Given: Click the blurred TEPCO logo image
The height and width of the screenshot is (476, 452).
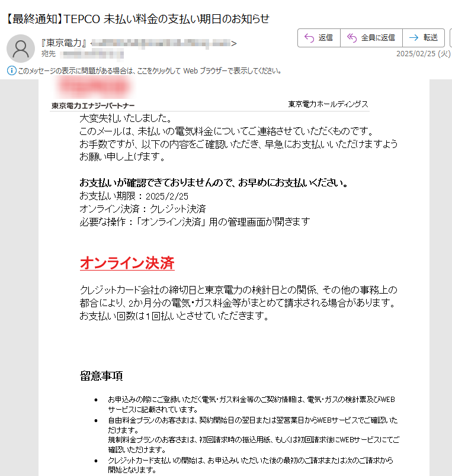Looking at the screenshot, I should pyautogui.click(x=94, y=87).
